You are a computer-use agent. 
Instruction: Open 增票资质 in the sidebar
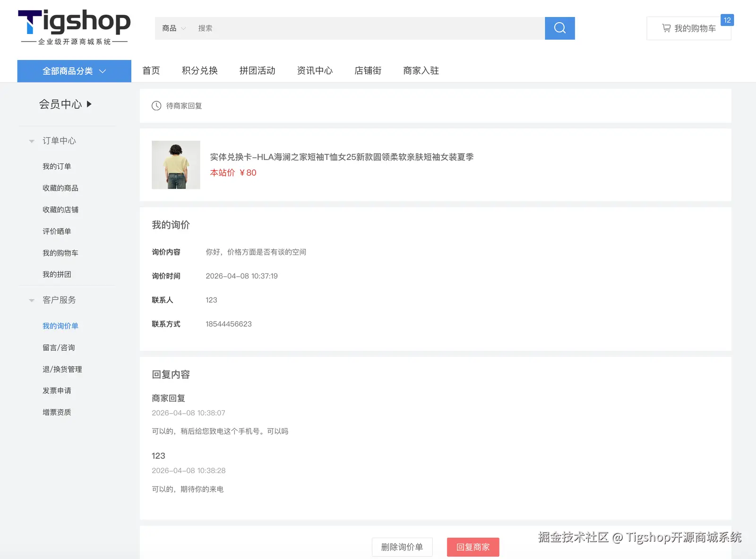coord(57,412)
